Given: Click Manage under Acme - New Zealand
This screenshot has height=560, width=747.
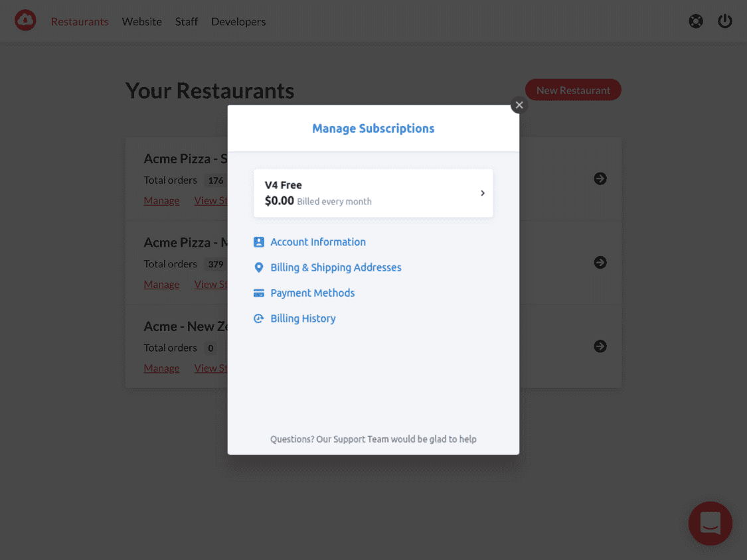Looking at the screenshot, I should 161,368.
